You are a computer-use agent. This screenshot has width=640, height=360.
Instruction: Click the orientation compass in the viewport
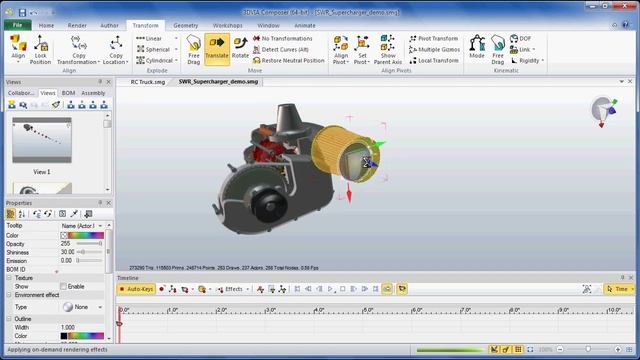[604, 111]
